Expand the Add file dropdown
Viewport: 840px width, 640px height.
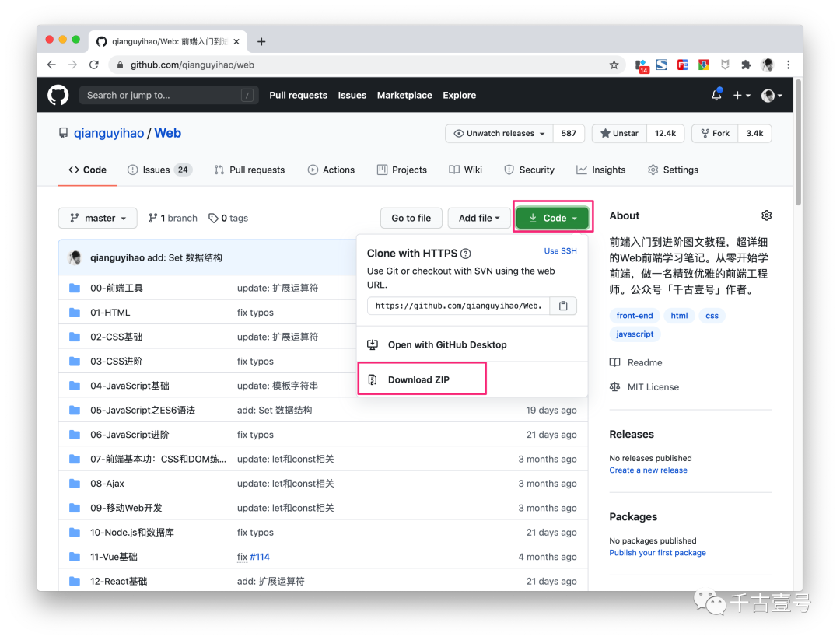point(479,218)
